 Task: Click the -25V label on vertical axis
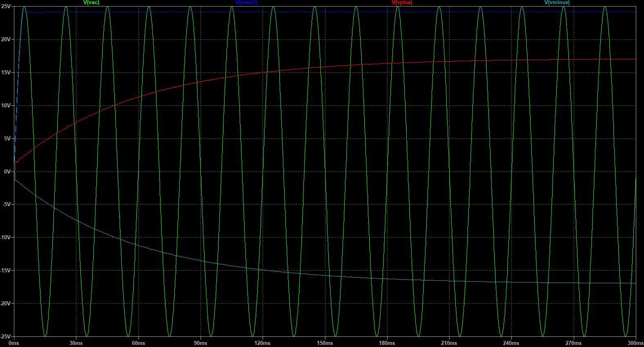click(5, 336)
